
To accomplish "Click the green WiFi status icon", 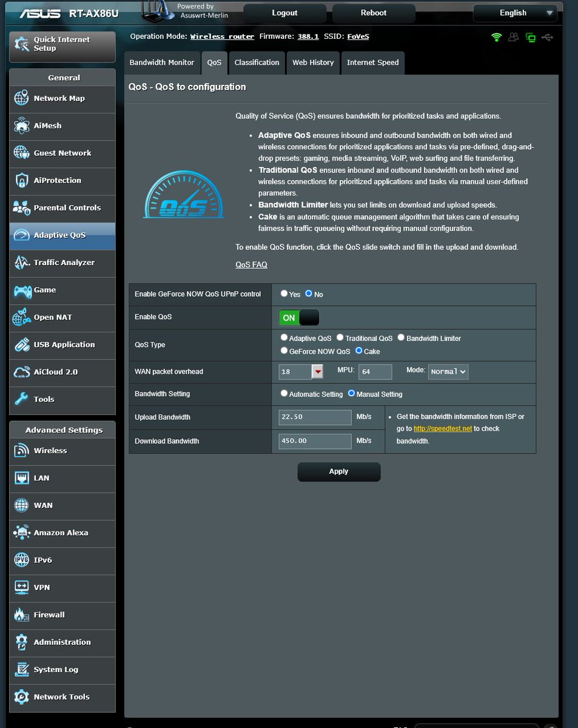I will (497, 38).
